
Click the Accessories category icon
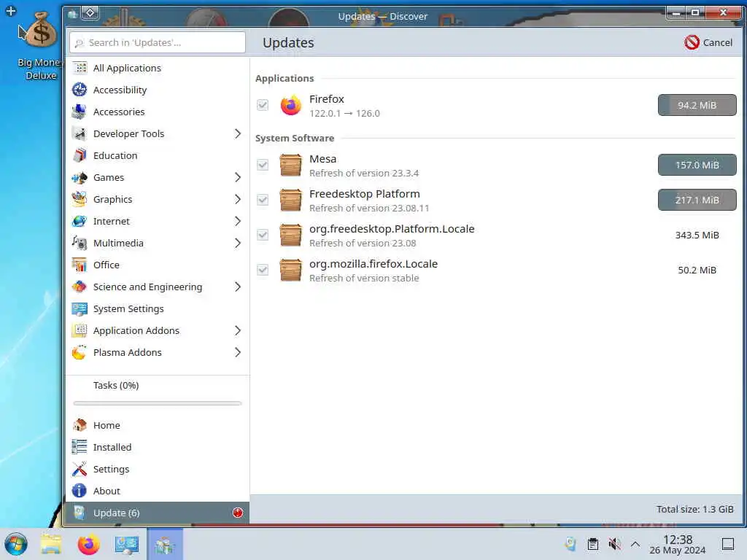pyautogui.click(x=80, y=112)
